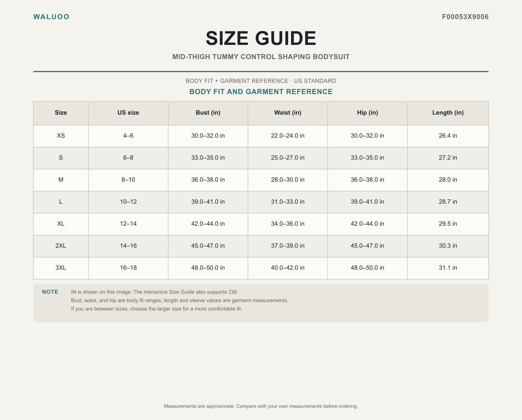The width and height of the screenshot is (522, 420).
Task: Click the note about interactive Size Guide supporting CM
Action: 154,292
